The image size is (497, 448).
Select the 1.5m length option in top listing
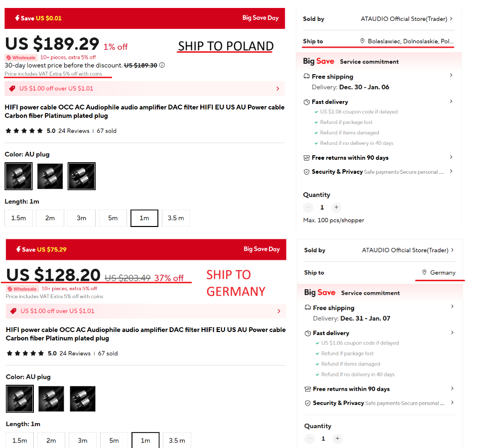point(19,218)
